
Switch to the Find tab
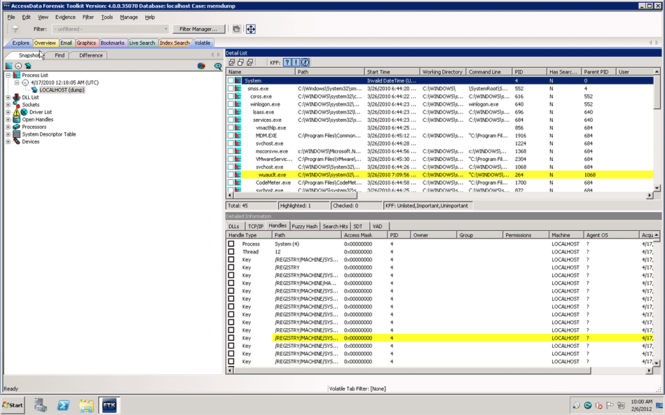pos(59,55)
